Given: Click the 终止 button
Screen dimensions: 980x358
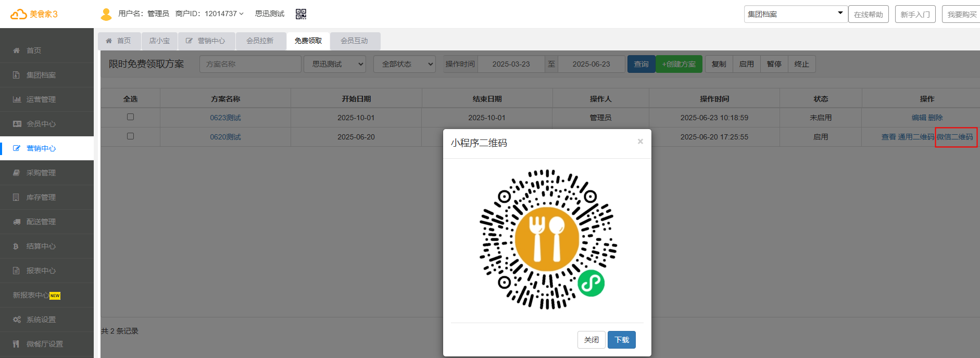Looking at the screenshot, I should click(x=802, y=64).
